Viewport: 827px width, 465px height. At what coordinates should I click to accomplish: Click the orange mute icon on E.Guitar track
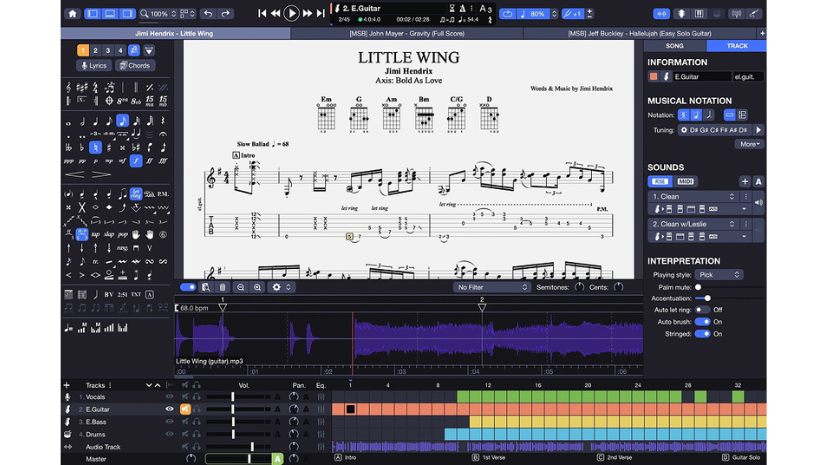(185, 409)
